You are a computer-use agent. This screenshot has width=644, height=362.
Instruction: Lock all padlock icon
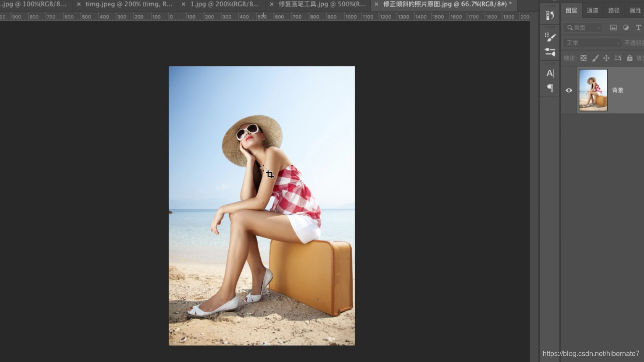click(x=630, y=58)
